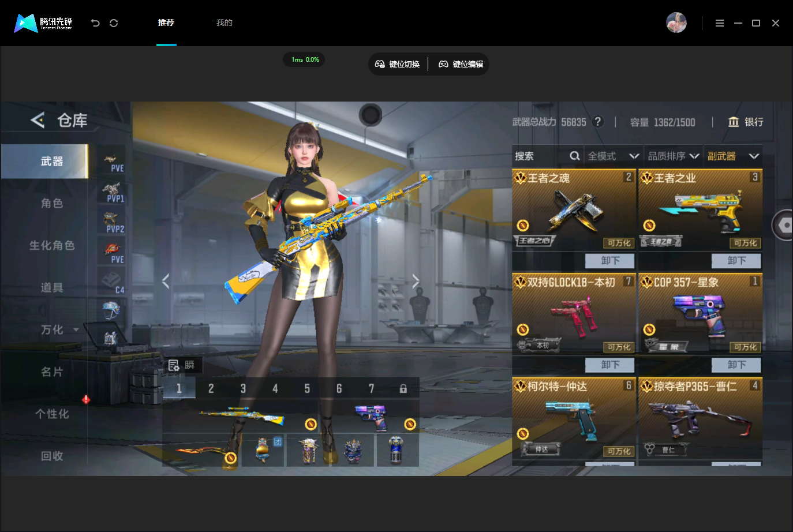The image size is (793, 532).
Task: Click the undo arrow in title bar
Action: coord(95,23)
